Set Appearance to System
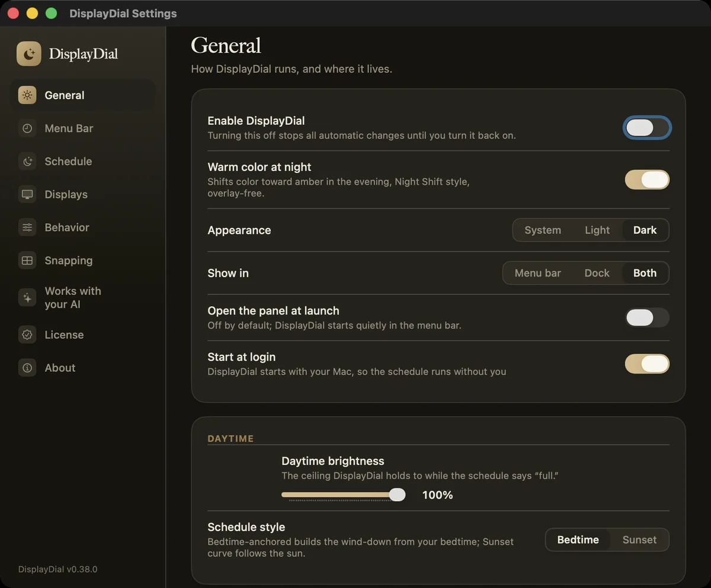711x588 pixels. point(543,230)
